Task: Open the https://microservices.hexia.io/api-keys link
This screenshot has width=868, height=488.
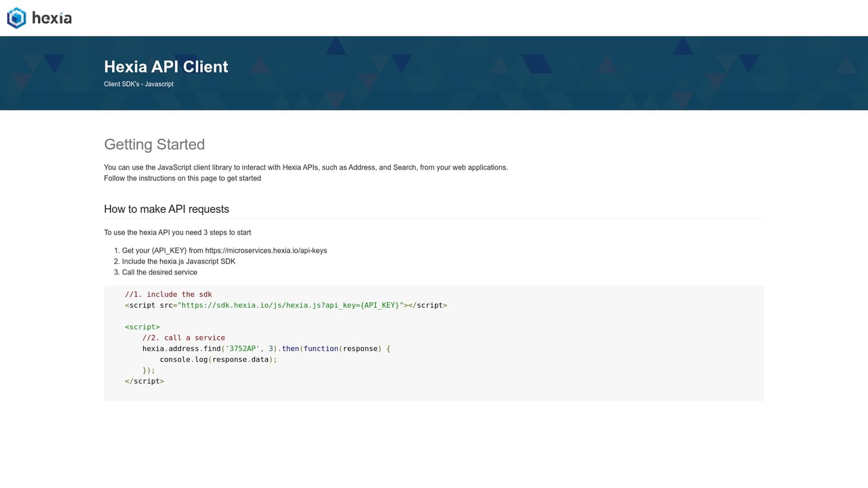Action: [267, 250]
